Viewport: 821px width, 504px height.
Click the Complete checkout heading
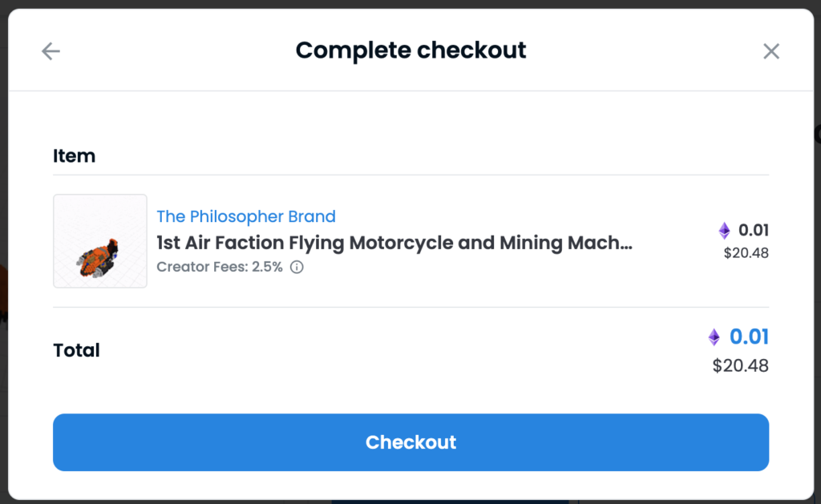(x=411, y=50)
